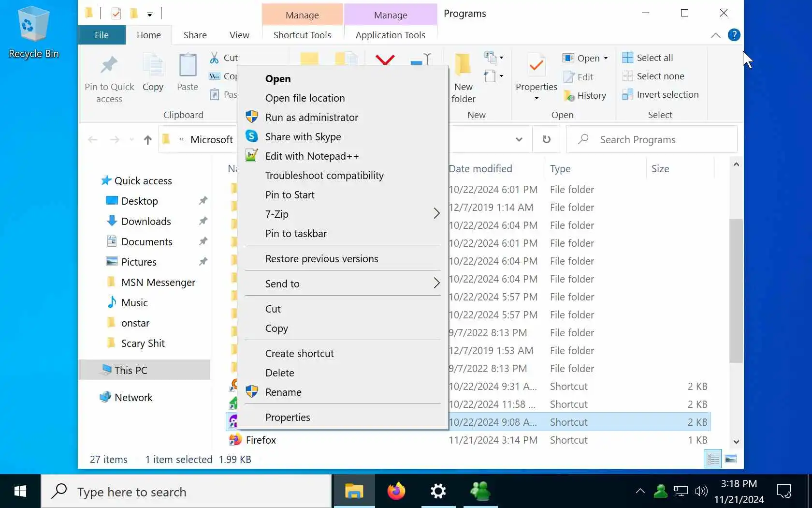Click the file list vertical scrollbar thumb
The width and height of the screenshot is (812, 508).
click(736, 290)
